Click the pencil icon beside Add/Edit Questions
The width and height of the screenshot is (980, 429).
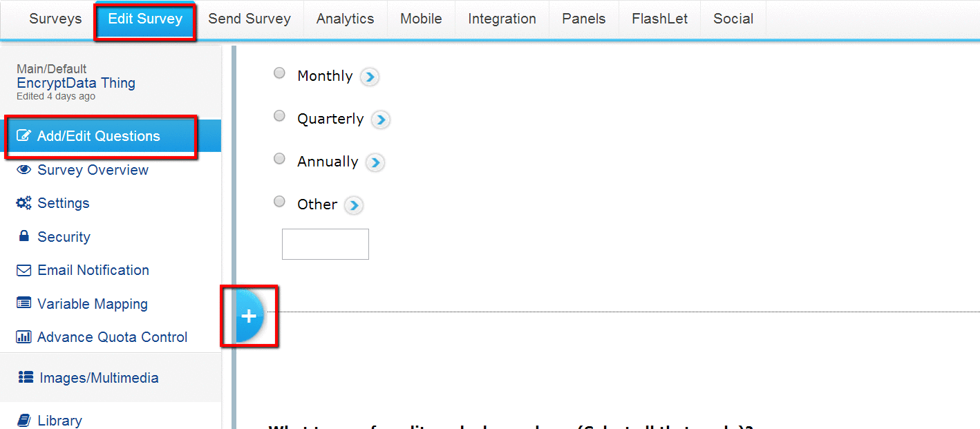[x=23, y=136]
